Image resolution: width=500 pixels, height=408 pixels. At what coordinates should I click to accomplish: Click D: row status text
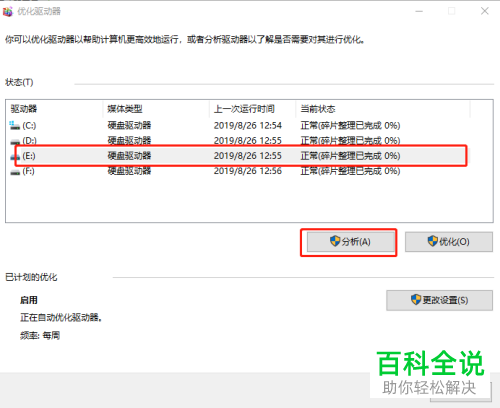click(350, 141)
